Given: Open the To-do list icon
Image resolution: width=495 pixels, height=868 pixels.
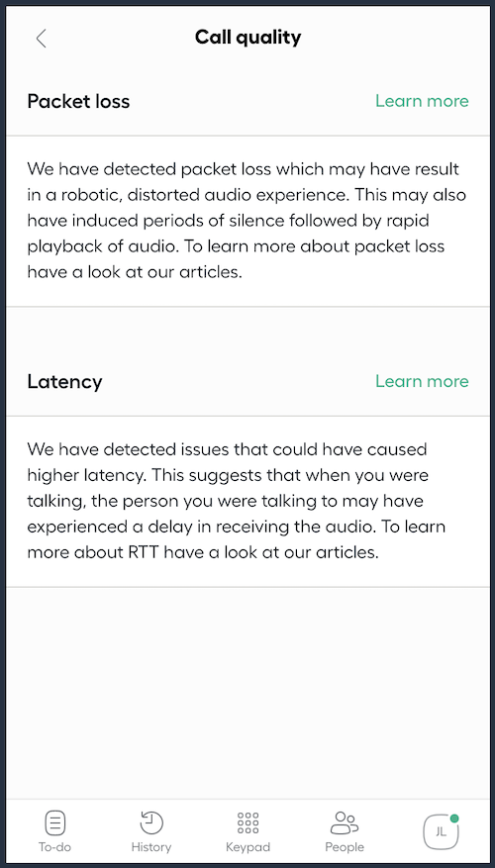Looking at the screenshot, I should pyautogui.click(x=54, y=822).
